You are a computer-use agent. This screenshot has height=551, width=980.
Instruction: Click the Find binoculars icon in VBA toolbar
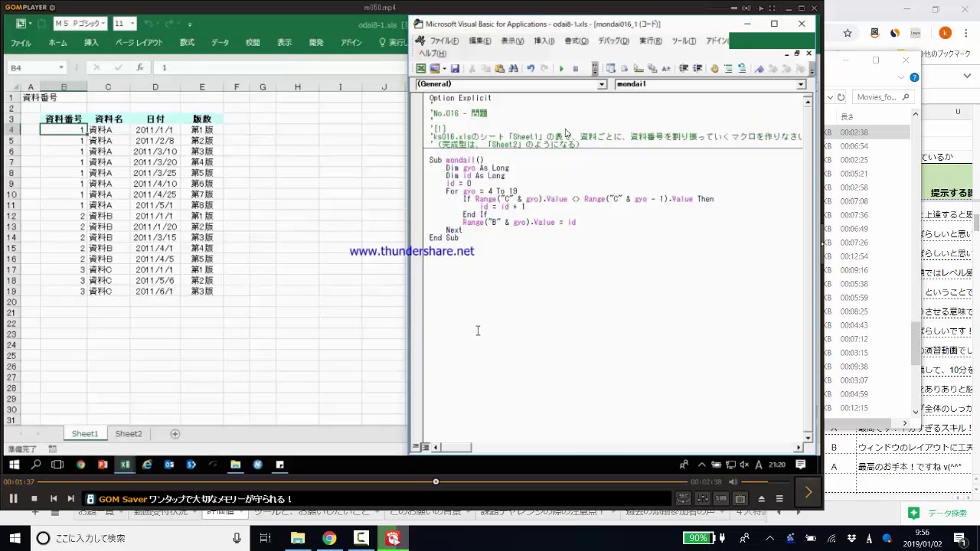point(514,69)
